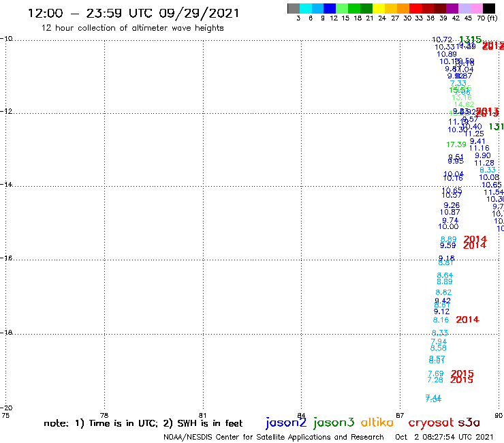Select the yellow legend color swatch
Image resolution: width=504 pixels, height=443 pixels.
(378, 8)
